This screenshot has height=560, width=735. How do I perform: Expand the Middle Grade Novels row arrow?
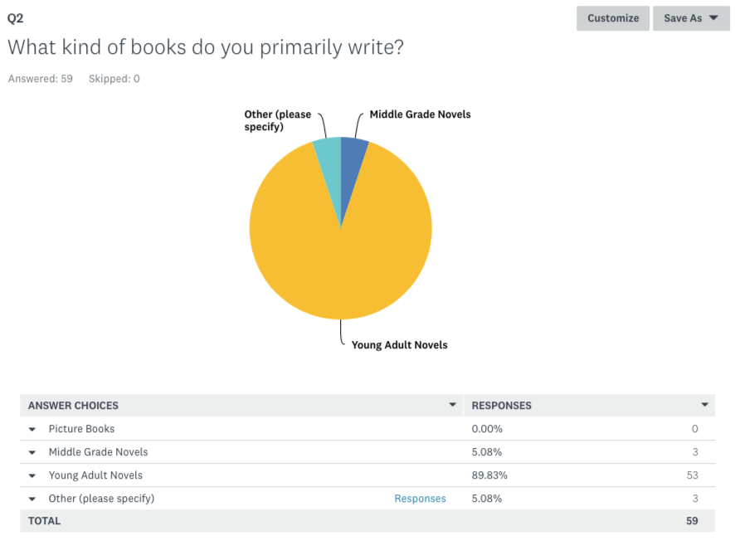coord(32,453)
